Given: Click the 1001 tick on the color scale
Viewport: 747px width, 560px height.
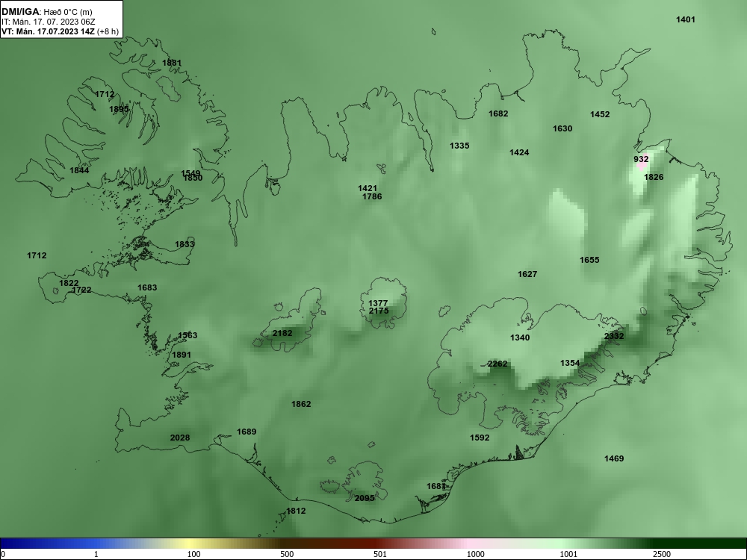Looking at the screenshot, I should pos(568,554).
